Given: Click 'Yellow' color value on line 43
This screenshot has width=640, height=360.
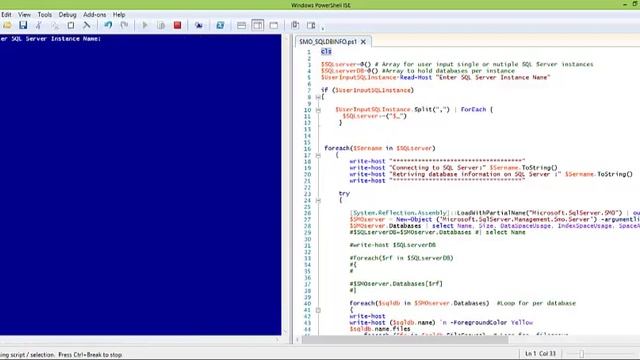Looking at the screenshot, I should tap(522, 322).
